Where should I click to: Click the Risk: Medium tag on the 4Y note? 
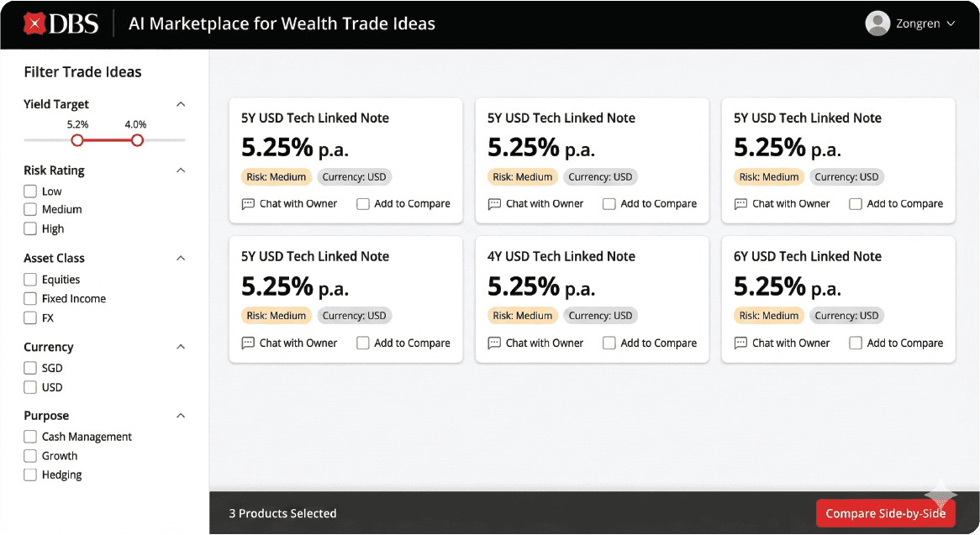click(x=522, y=316)
